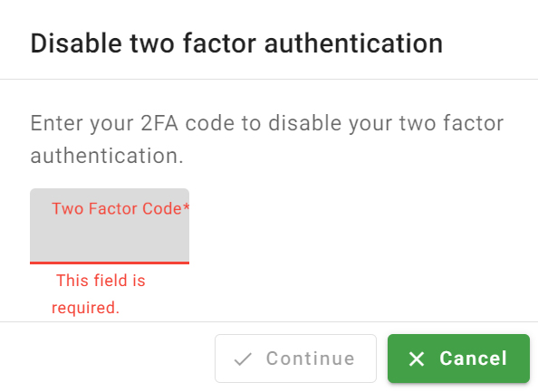Click the word 'Cancel' in the green button

tap(473, 359)
